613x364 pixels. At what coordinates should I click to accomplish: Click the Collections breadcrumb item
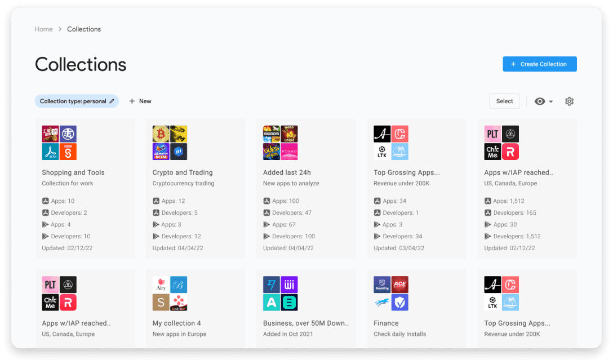tap(84, 29)
